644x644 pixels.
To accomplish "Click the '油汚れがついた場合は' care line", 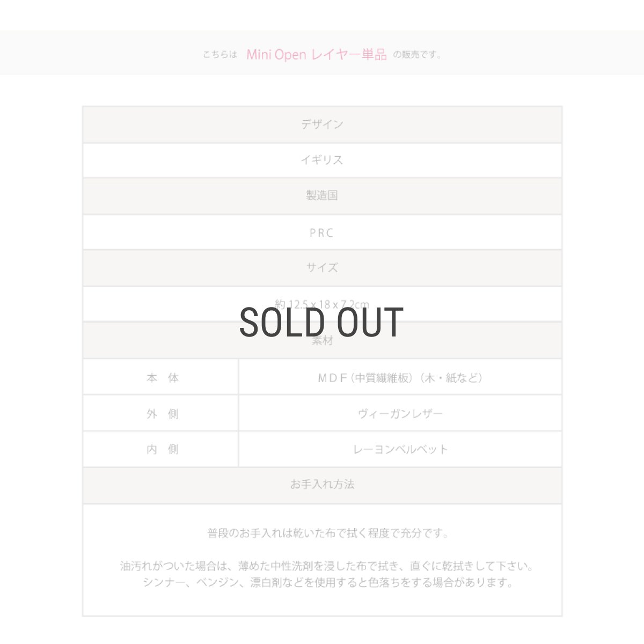I will tap(326, 566).
